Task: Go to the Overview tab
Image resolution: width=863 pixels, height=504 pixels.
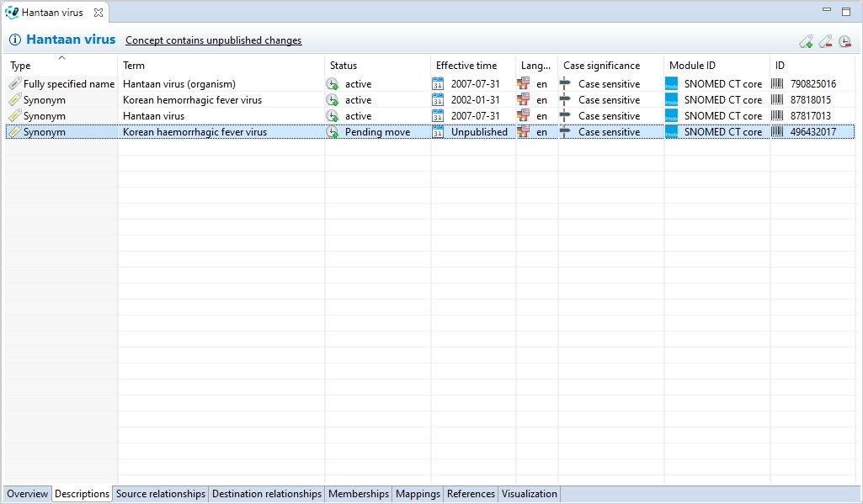Action: tap(28, 494)
